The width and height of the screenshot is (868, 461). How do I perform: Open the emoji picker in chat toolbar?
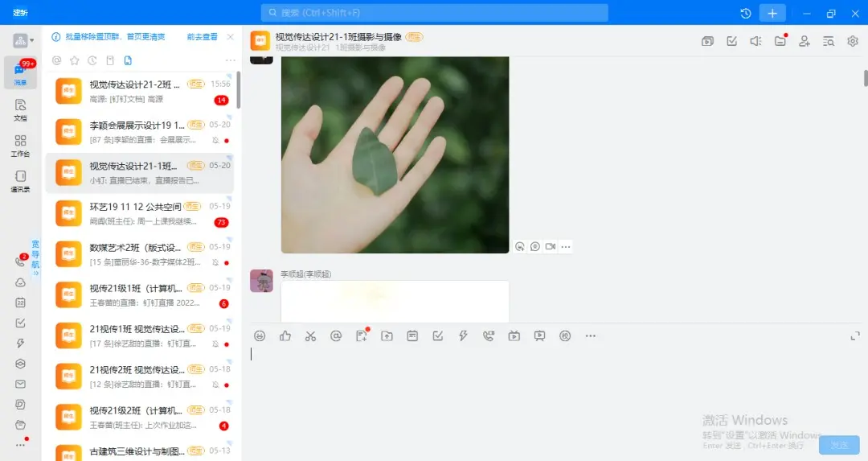click(260, 335)
